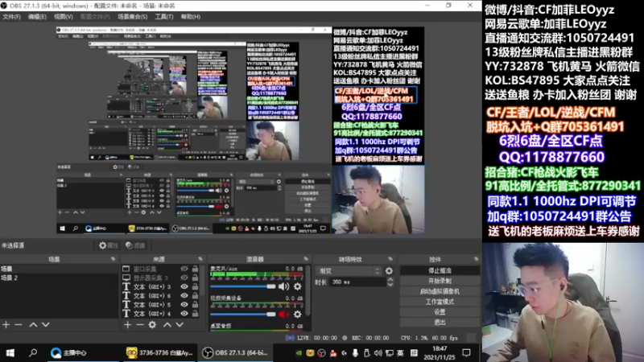
Task: Open the 视图(V) menu in the main OBS menu bar
Action: coord(64,17)
